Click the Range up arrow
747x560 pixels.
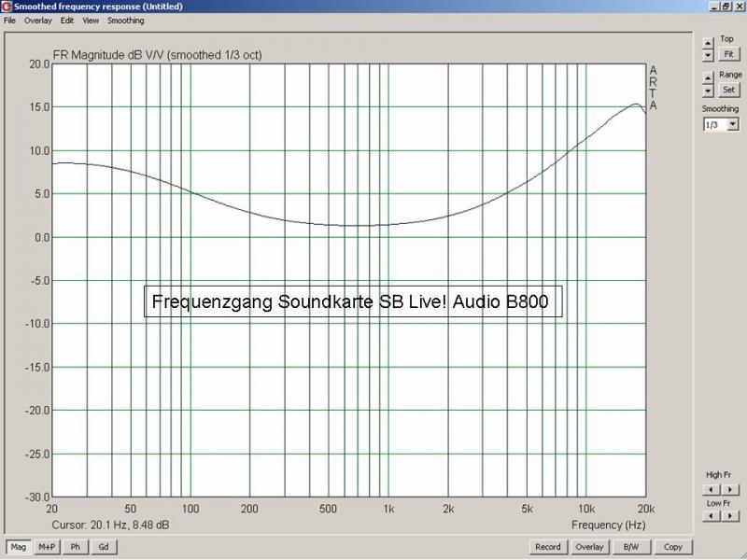[708, 77]
